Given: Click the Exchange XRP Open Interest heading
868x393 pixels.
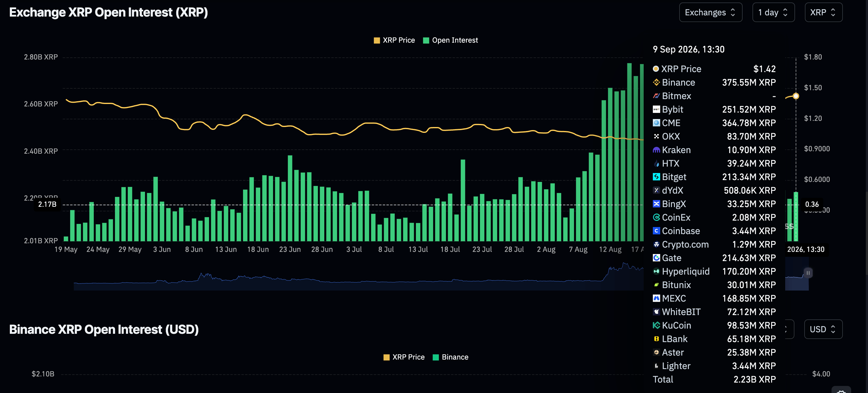Looking at the screenshot, I should point(108,13).
